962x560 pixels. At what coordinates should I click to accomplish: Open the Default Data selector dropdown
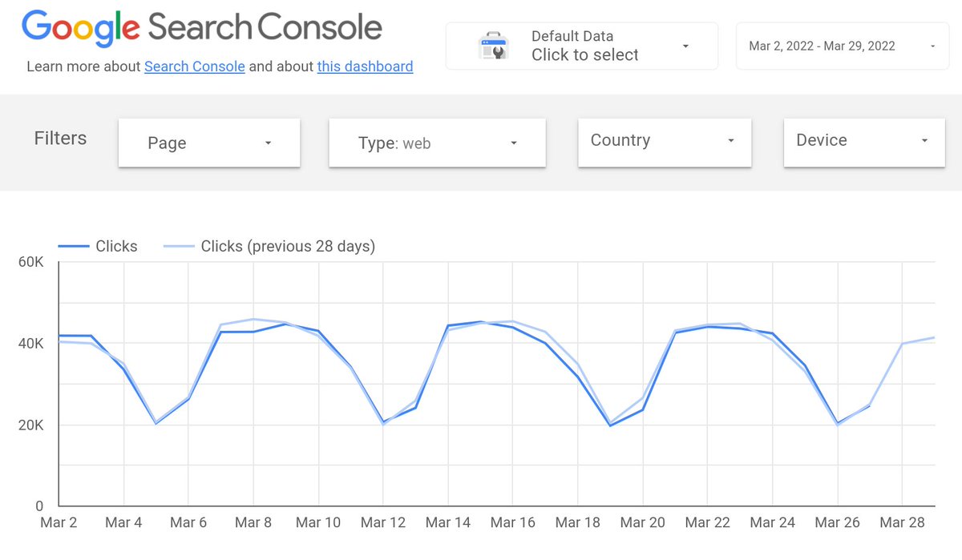[582, 46]
